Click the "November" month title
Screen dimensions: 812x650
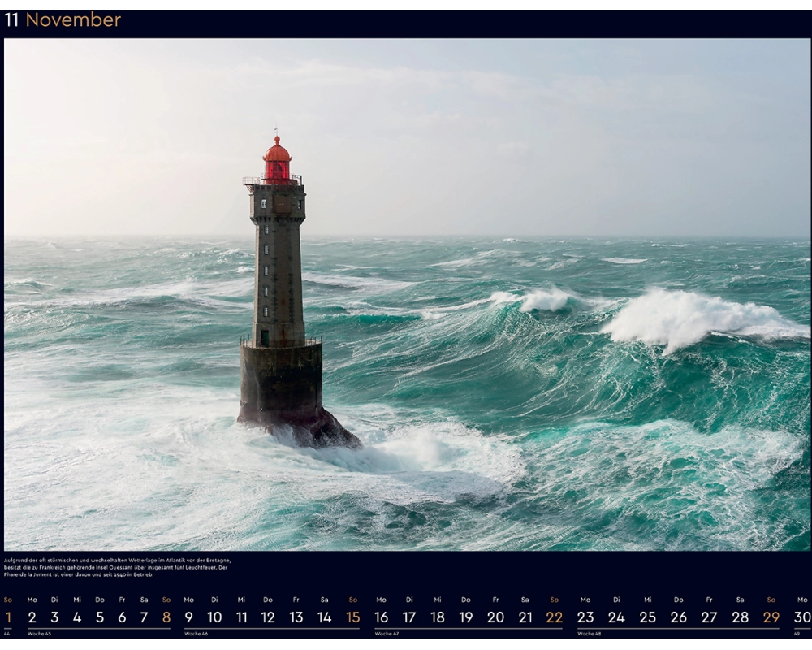tap(73, 20)
